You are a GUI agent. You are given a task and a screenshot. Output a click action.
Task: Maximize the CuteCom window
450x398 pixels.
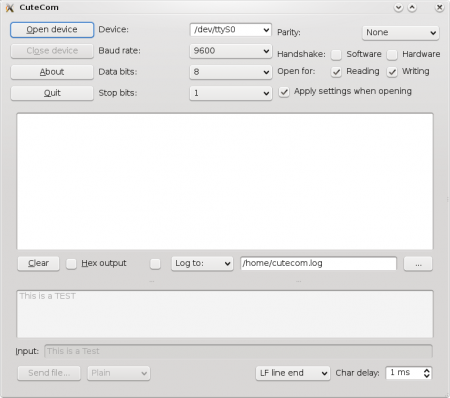point(412,7)
